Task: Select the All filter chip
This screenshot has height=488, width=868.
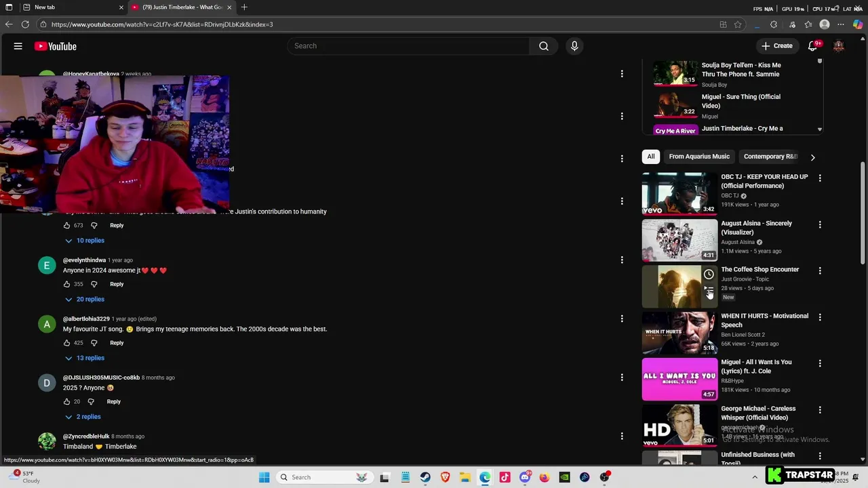Action: pyautogui.click(x=651, y=157)
